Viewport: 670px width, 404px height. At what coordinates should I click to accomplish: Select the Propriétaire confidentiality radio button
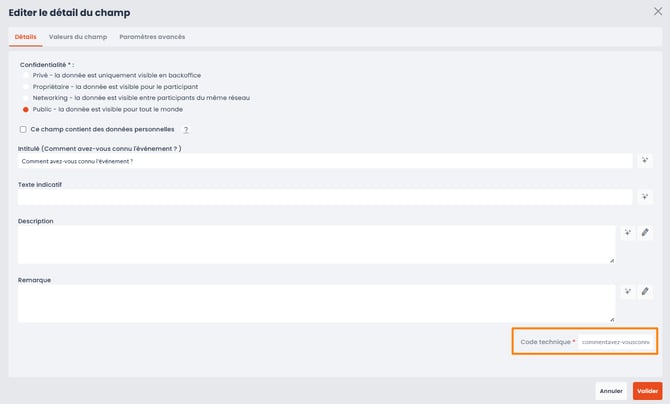point(25,87)
